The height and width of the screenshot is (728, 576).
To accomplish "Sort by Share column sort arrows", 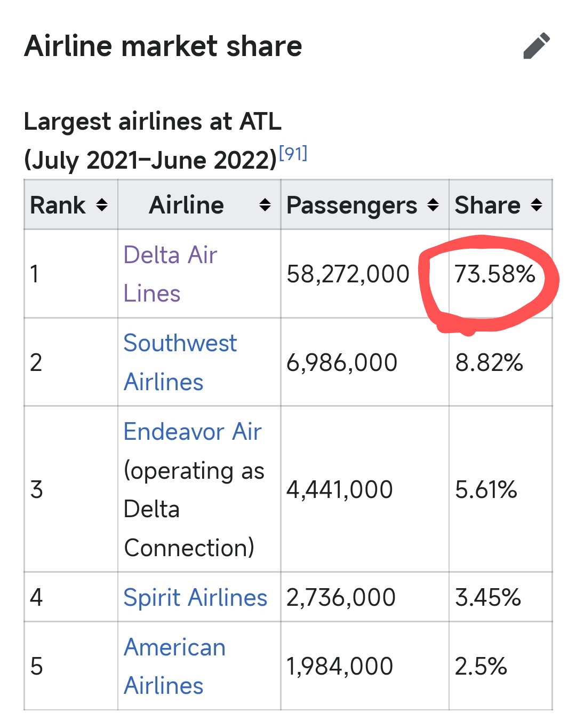I will point(537,205).
